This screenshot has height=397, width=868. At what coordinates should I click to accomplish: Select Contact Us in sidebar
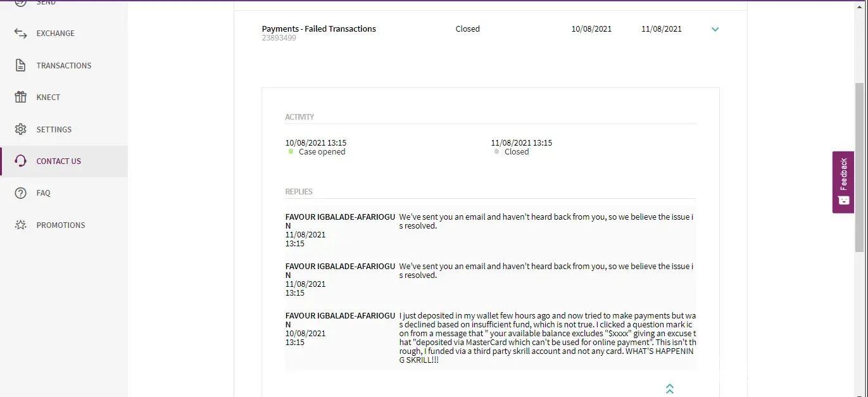pyautogui.click(x=63, y=161)
